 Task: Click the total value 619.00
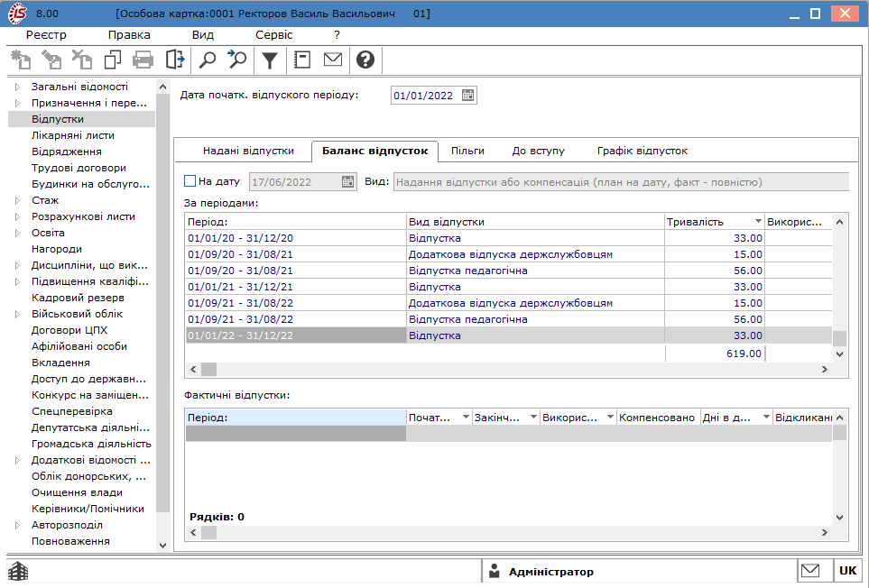click(744, 354)
